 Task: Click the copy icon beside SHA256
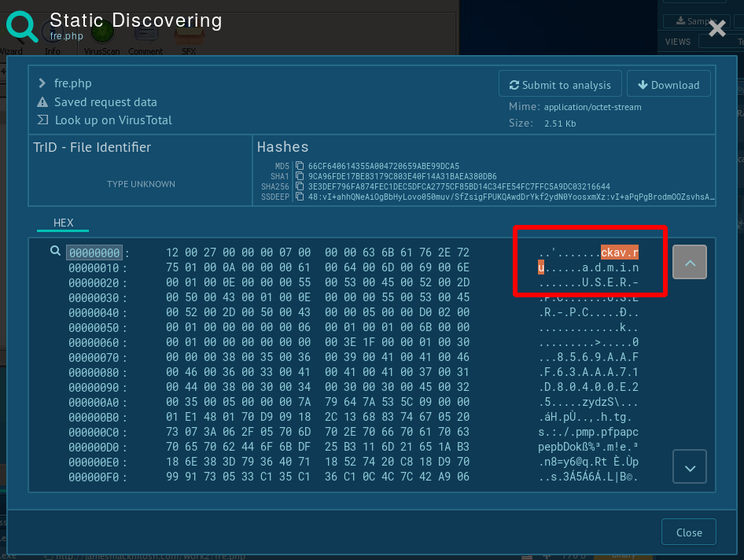point(300,186)
